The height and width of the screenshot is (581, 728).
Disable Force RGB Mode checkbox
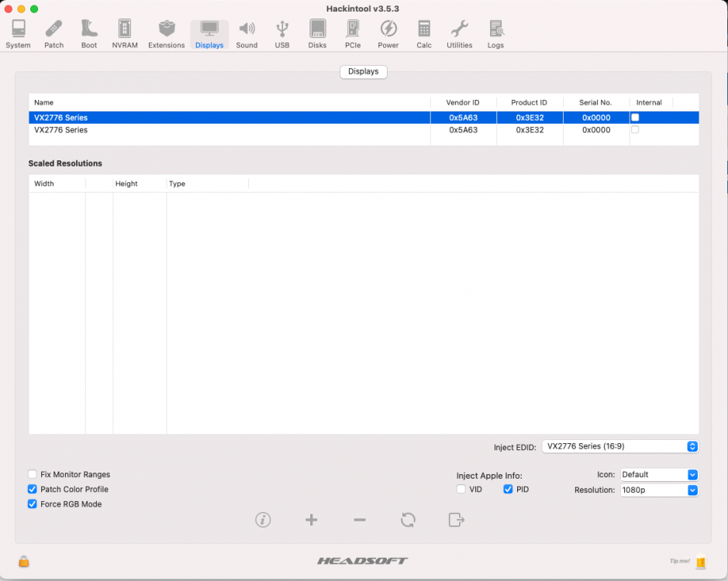tap(33, 504)
